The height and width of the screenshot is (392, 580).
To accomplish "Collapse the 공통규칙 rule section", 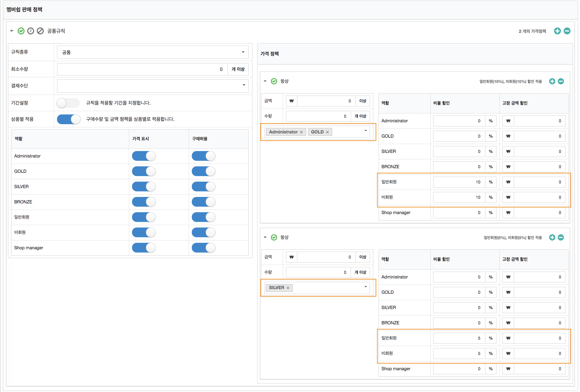I will [x=12, y=31].
